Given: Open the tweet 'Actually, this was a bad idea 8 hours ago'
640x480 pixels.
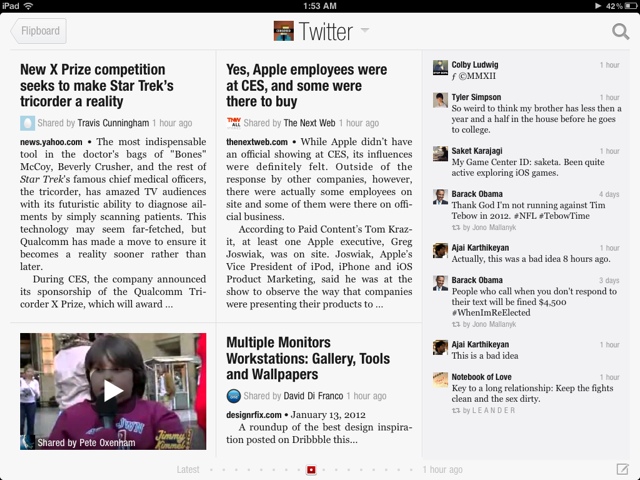Looking at the screenshot, I should (x=531, y=259).
